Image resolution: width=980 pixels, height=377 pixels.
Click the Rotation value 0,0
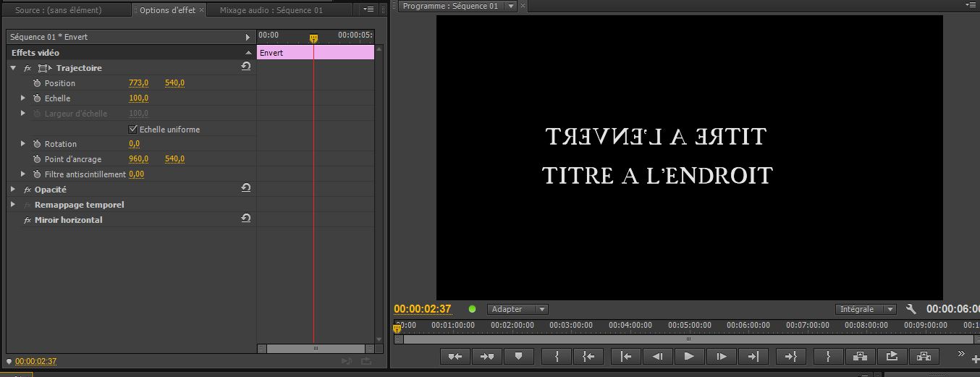(134, 144)
